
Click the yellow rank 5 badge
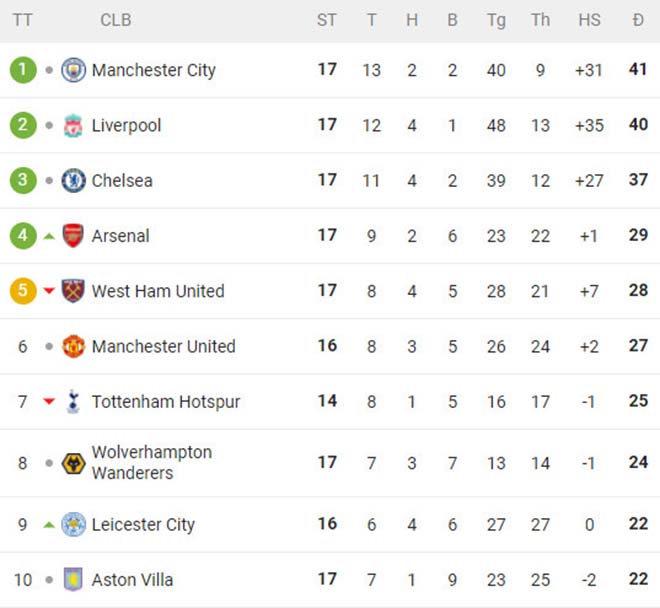[x=23, y=291]
